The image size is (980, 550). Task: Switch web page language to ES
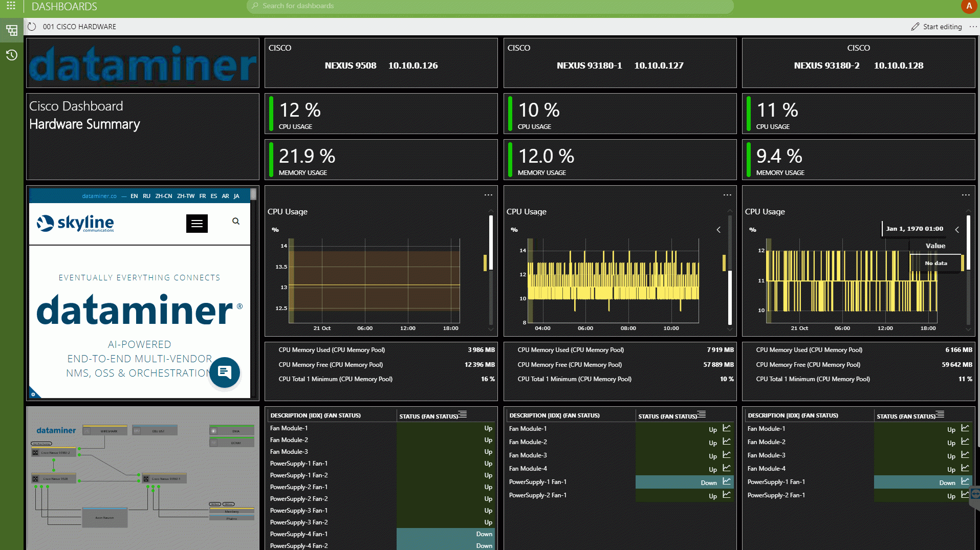pos(214,196)
